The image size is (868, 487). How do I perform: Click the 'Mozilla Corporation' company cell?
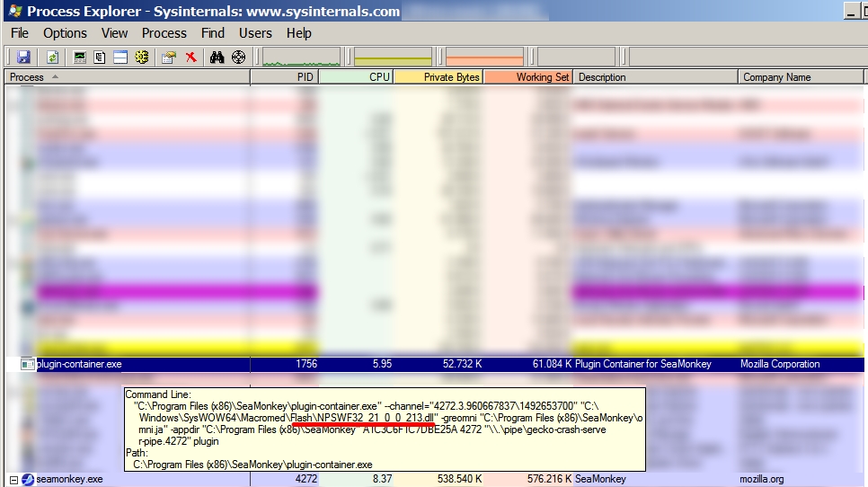(780, 364)
